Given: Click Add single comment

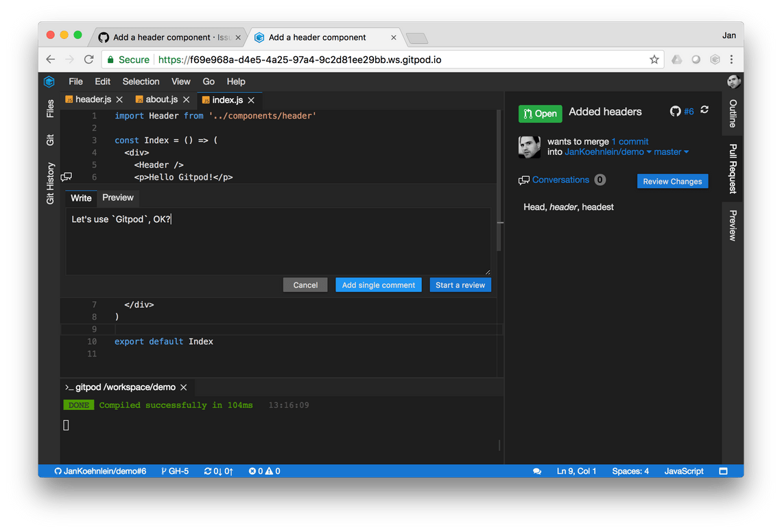Looking at the screenshot, I should pos(379,285).
